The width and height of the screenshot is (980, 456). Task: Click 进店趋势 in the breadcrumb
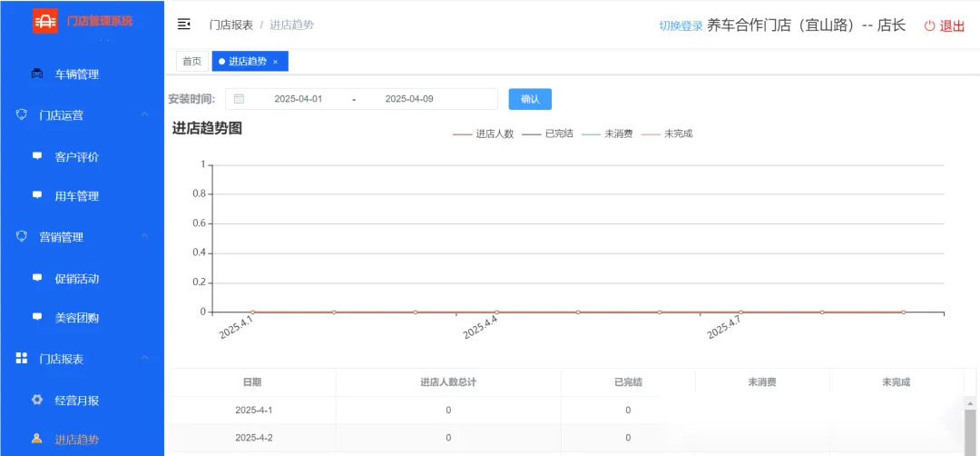(x=292, y=25)
